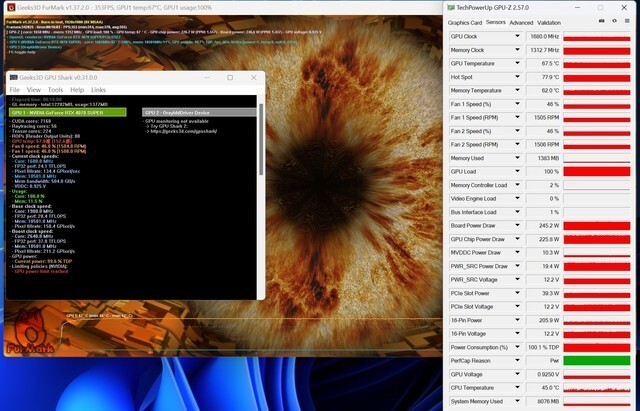The width and height of the screenshot is (640, 411).
Task: Click GPU-Z title bar app icon
Action: (x=451, y=8)
